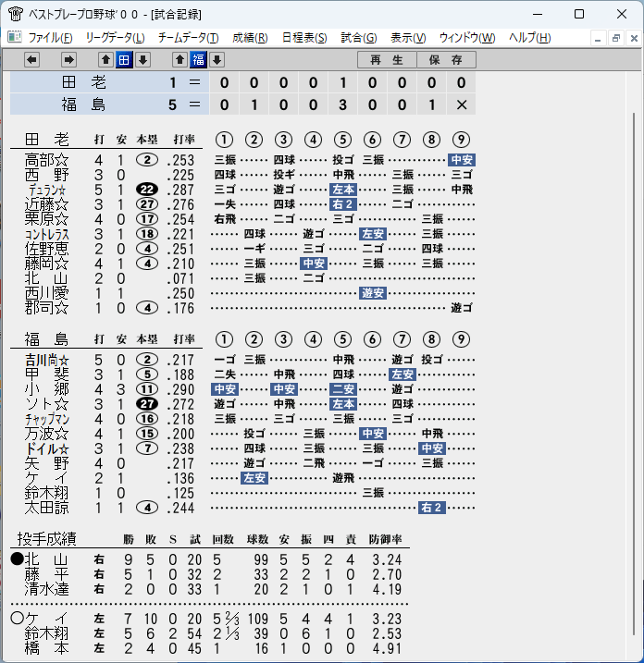Click the down arrow beside 福 icon
The height and width of the screenshot is (663, 644).
(217, 59)
